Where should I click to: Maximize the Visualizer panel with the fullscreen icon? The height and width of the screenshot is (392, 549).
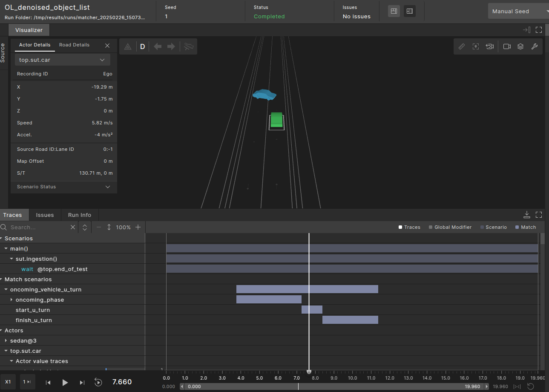tap(539, 30)
